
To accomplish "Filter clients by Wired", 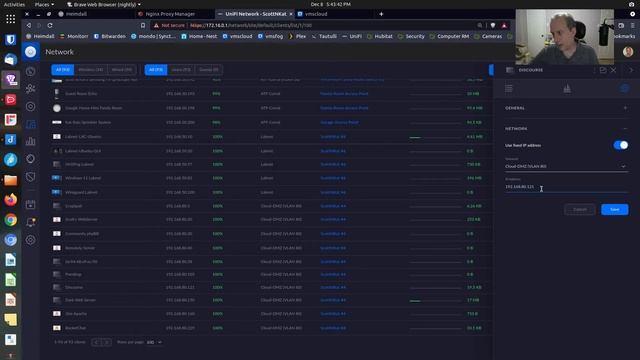I will [122, 70].
